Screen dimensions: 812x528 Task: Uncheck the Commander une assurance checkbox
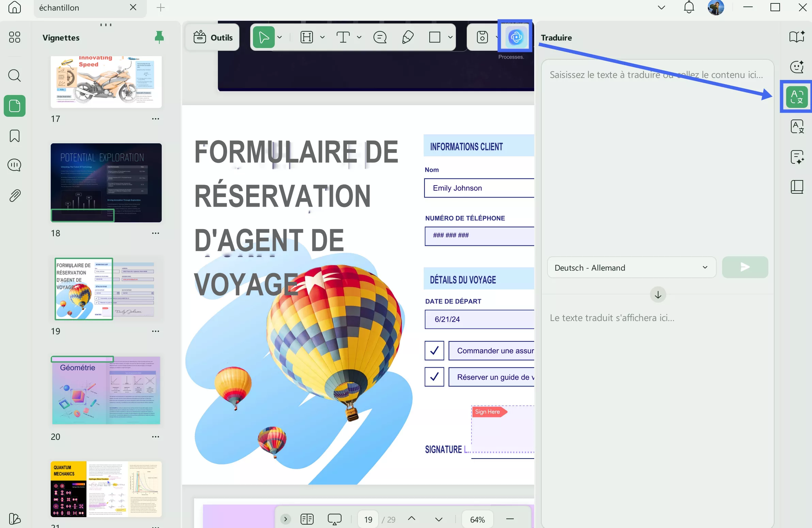pos(434,350)
